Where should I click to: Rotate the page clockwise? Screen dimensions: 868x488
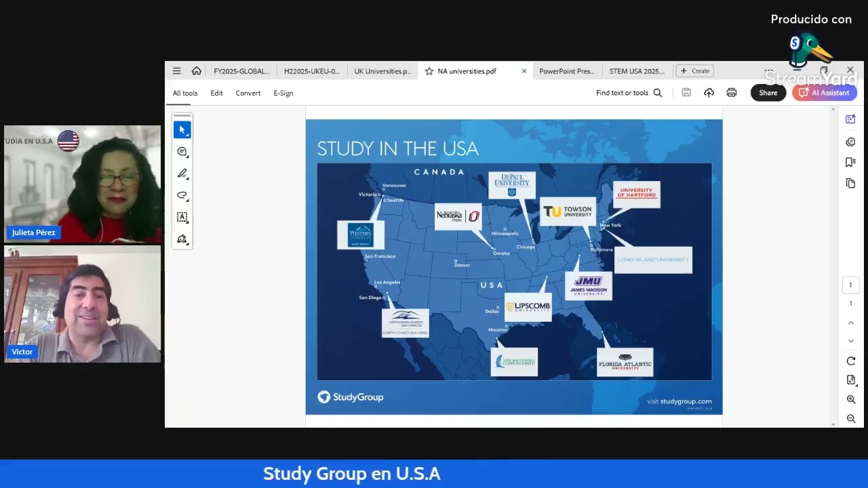pyautogui.click(x=851, y=361)
